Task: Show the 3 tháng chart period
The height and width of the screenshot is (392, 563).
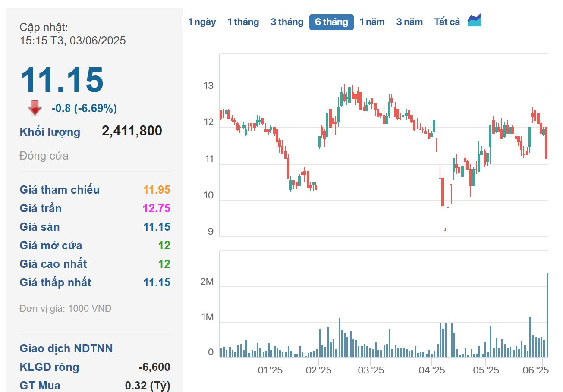Action: [x=287, y=22]
